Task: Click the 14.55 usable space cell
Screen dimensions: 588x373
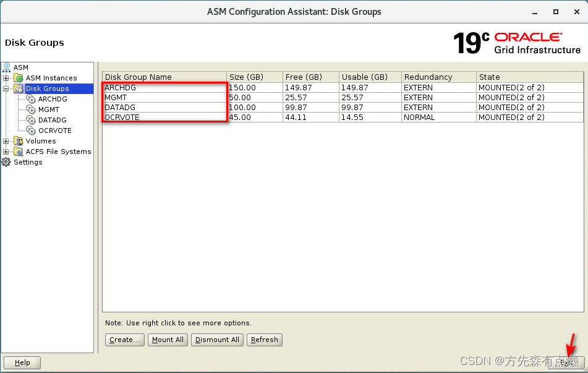Action: pyautogui.click(x=370, y=117)
